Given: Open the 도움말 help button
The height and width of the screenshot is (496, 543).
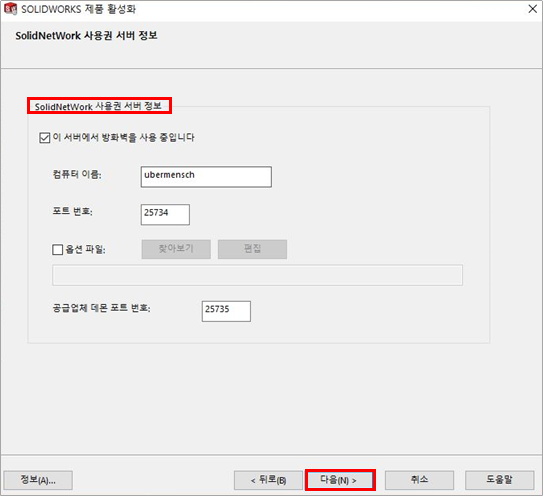Looking at the screenshot, I should (499, 480).
